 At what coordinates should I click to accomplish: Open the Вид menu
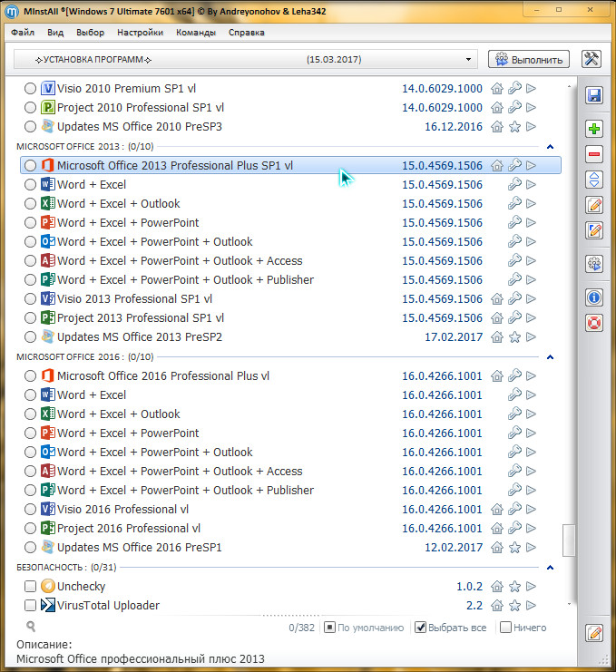[x=55, y=33]
